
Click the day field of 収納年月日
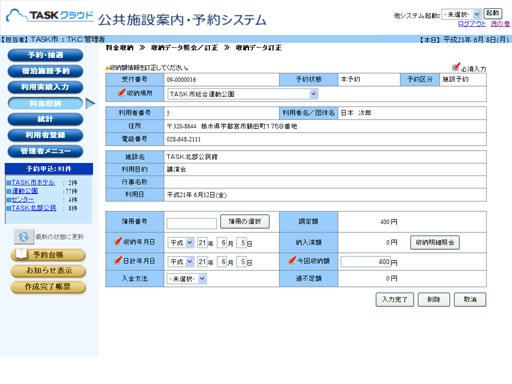pyautogui.click(x=242, y=243)
